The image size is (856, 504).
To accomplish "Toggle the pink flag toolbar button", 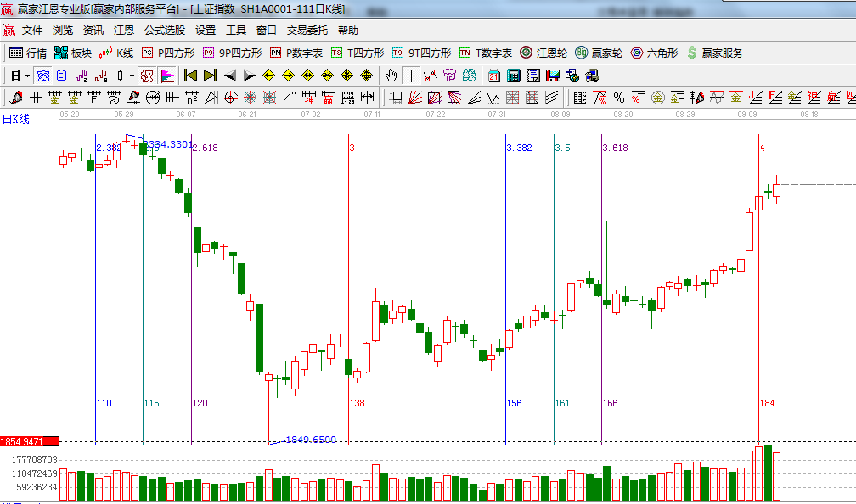I will [x=167, y=76].
